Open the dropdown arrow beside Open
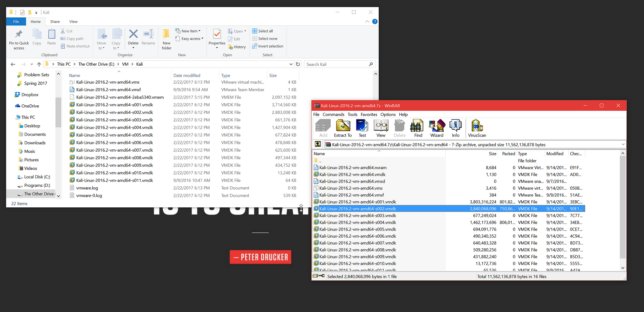 245,31
